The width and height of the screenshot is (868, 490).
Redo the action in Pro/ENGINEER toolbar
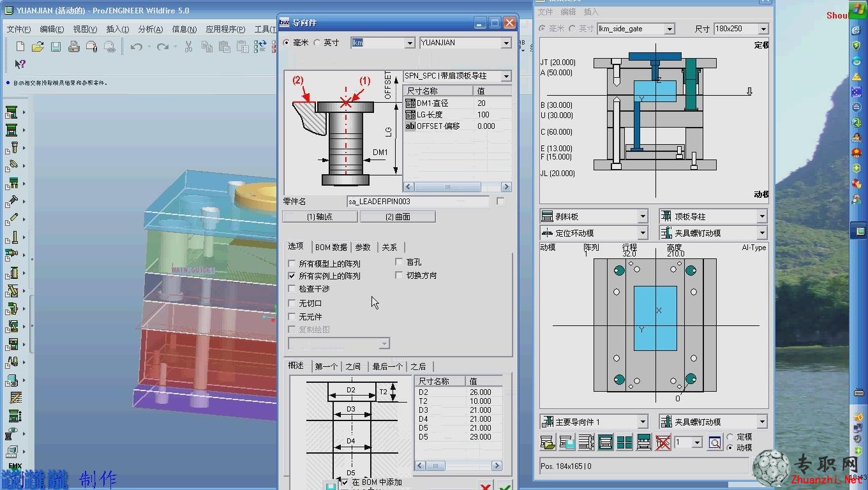(x=163, y=47)
